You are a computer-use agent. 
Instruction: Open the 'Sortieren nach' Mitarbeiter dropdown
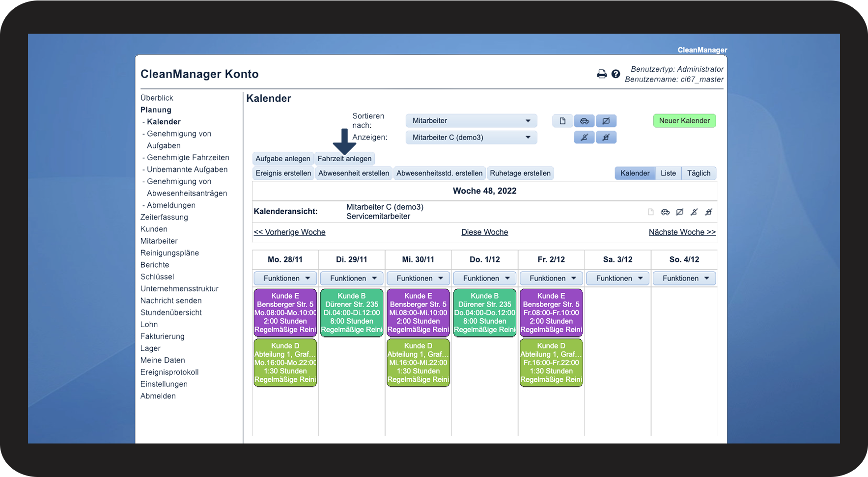click(x=472, y=121)
